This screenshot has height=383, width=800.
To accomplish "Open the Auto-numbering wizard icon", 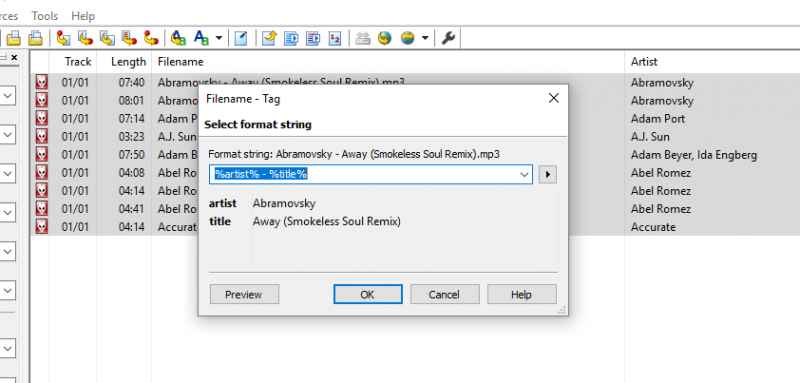I will point(335,38).
